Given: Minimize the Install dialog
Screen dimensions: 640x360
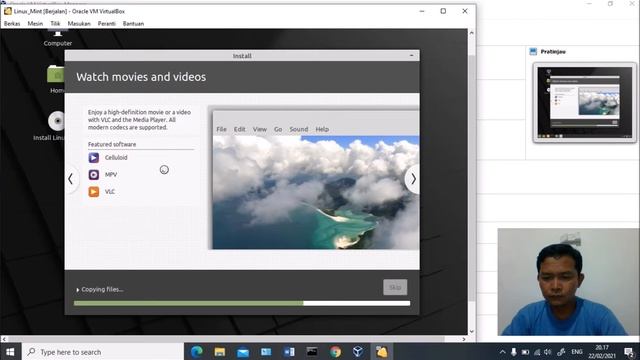Looking at the screenshot, I should pos(411,56).
